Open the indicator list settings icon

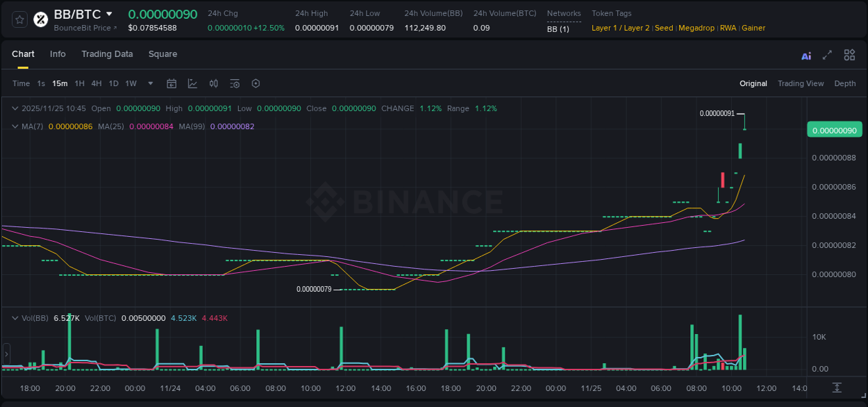(234, 83)
